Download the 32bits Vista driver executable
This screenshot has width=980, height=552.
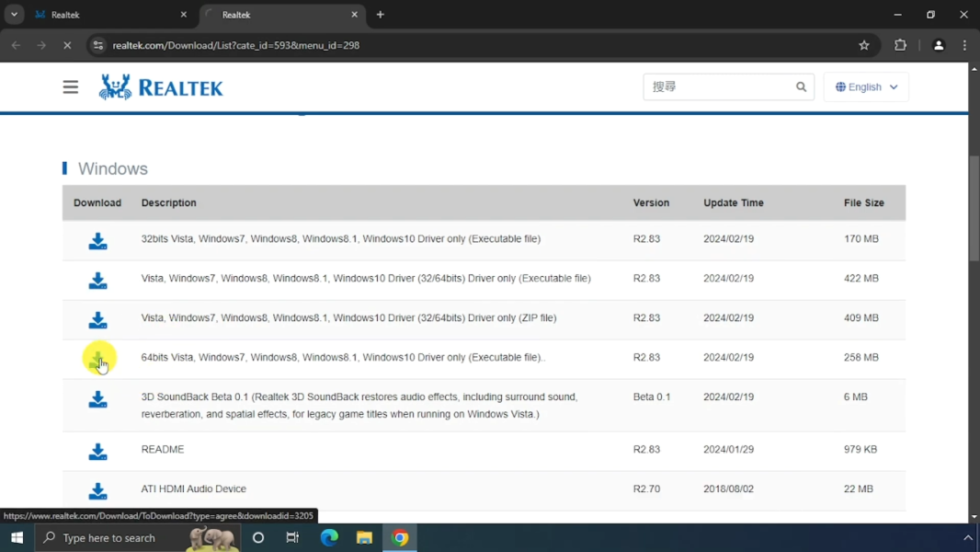[x=97, y=241]
